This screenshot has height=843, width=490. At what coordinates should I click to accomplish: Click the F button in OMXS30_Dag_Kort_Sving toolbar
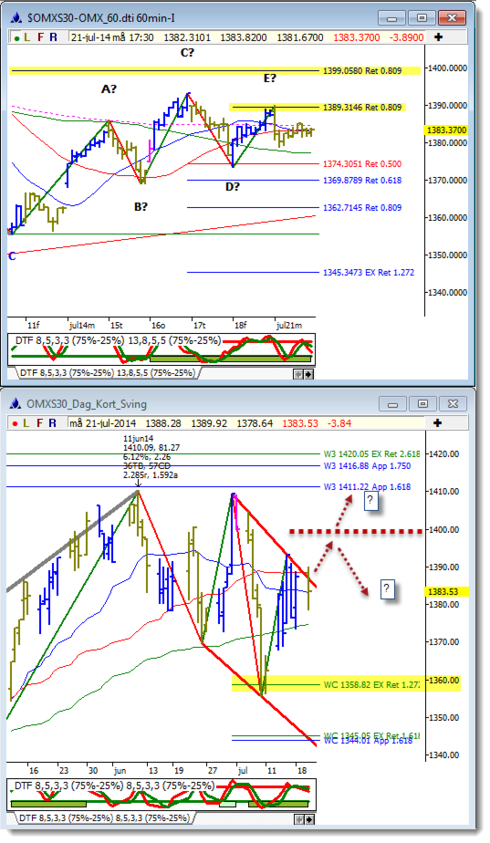coord(39,423)
